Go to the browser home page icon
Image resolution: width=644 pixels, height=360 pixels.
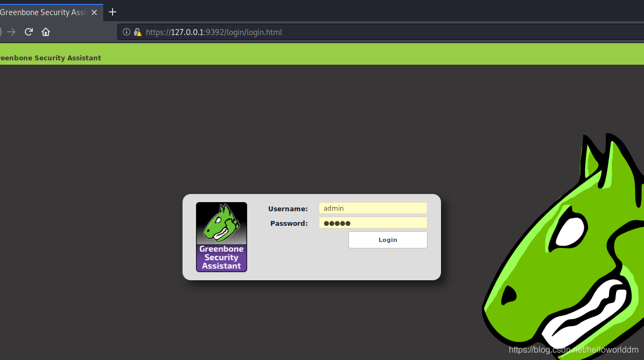pyautogui.click(x=46, y=32)
